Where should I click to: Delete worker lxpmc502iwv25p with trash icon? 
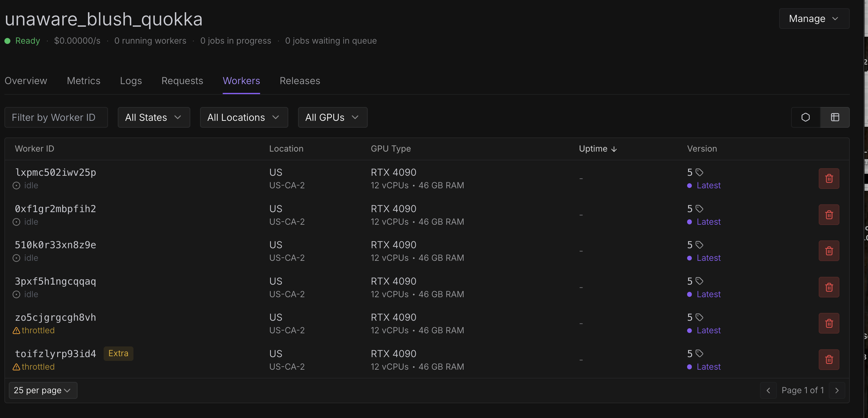point(828,179)
